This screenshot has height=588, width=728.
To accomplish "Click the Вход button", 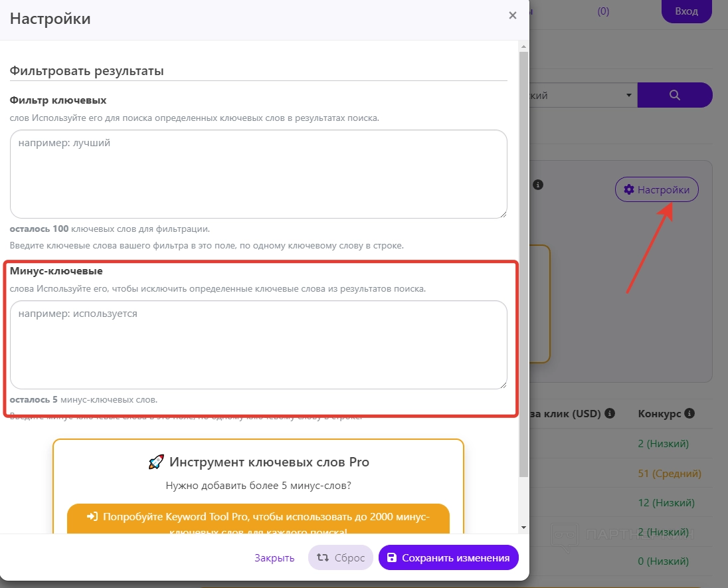I will [x=686, y=11].
